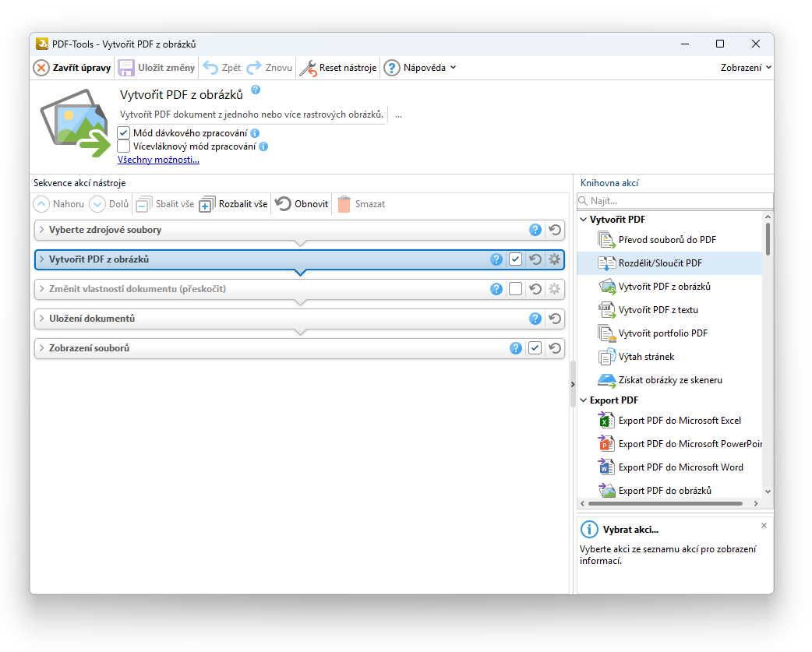The width and height of the screenshot is (812, 652).
Task: Click the ellipsis button beside description
Action: click(399, 115)
